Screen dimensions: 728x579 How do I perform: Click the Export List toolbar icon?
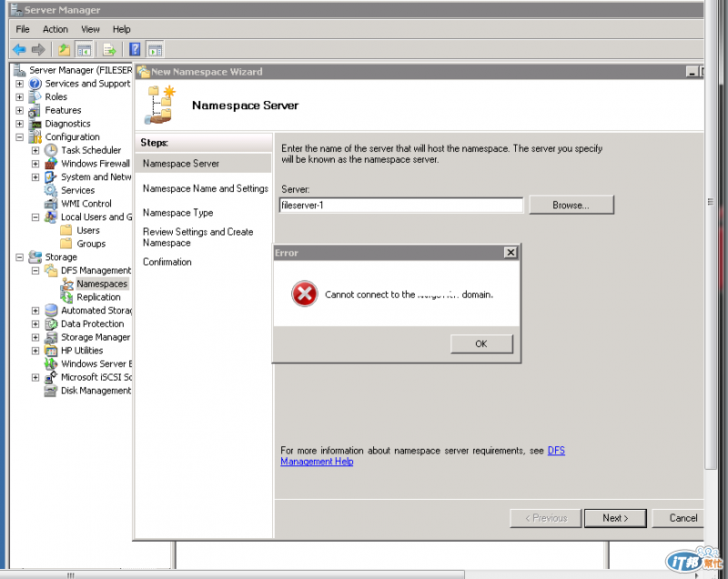tap(109, 49)
